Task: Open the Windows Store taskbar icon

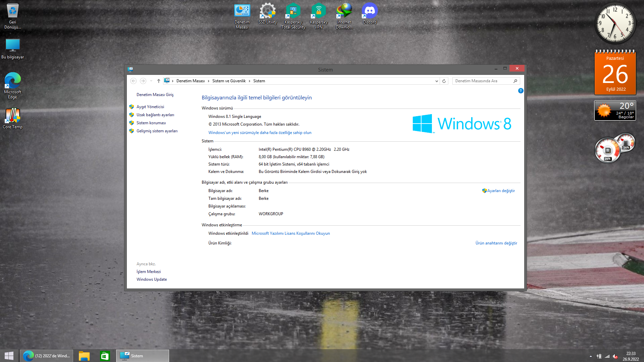Action: pyautogui.click(x=105, y=356)
